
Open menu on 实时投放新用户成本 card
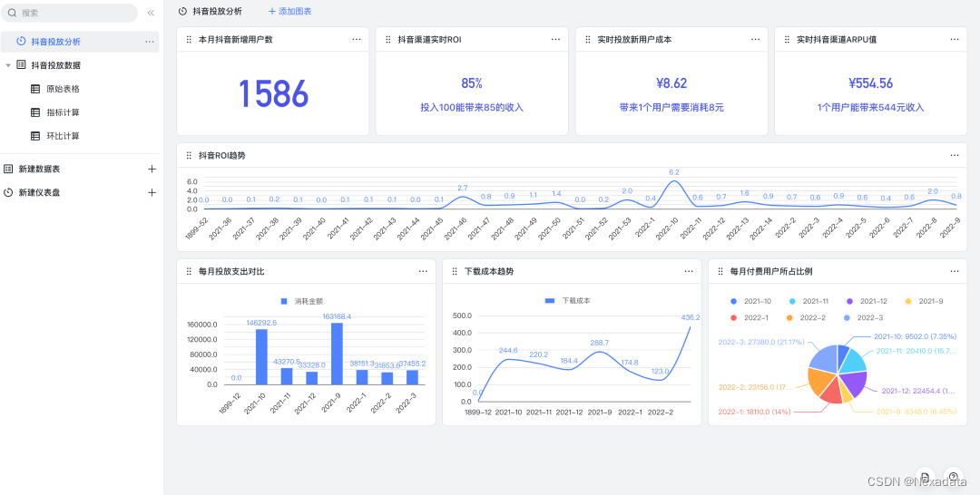[x=755, y=39]
